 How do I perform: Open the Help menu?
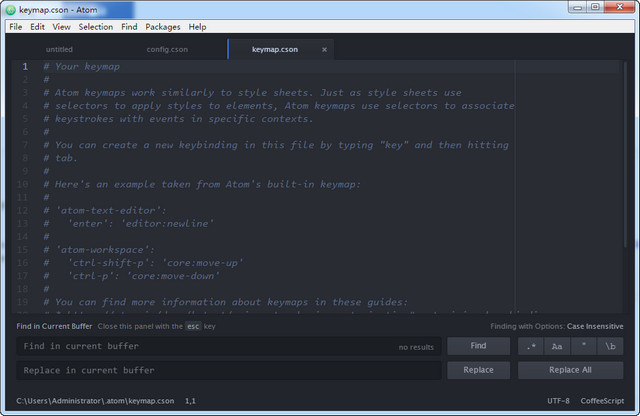pos(197,27)
